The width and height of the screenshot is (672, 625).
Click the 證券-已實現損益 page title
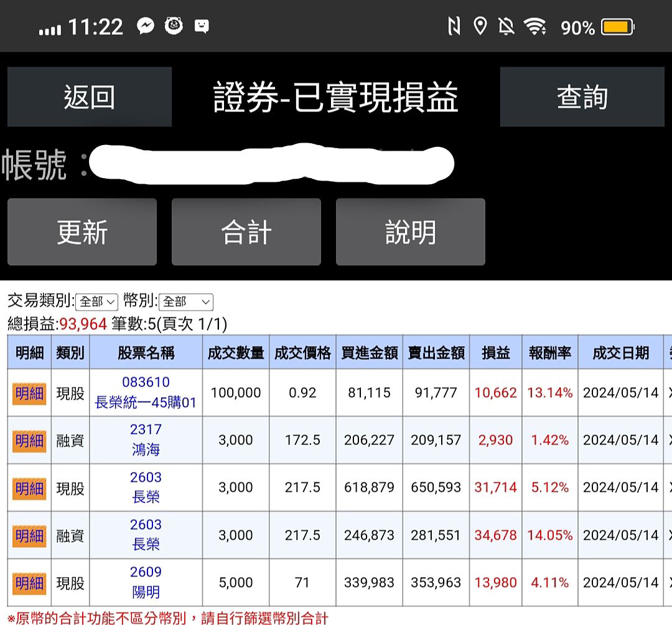336,97
